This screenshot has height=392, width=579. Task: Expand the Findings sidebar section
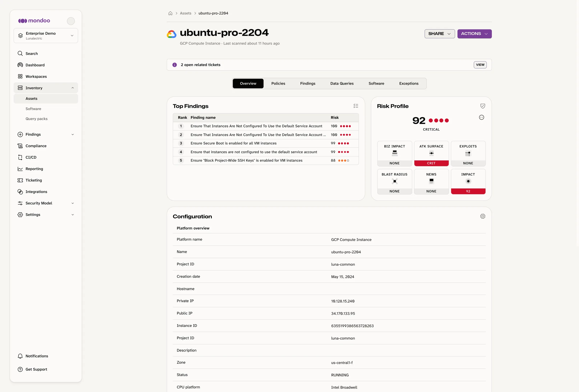(x=46, y=134)
